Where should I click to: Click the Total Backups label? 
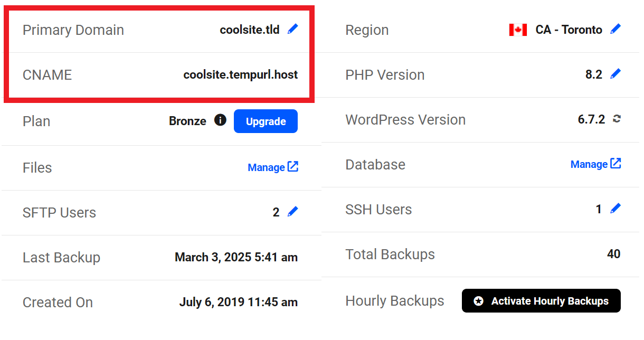coord(390,254)
